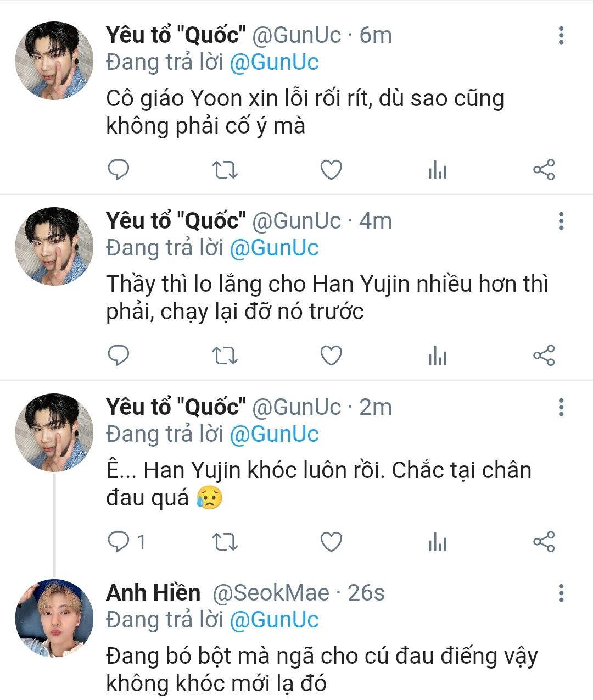Viewport: 593px width, 700px height.
Task: Open more options for the 6m tweet
Action: click(x=561, y=36)
